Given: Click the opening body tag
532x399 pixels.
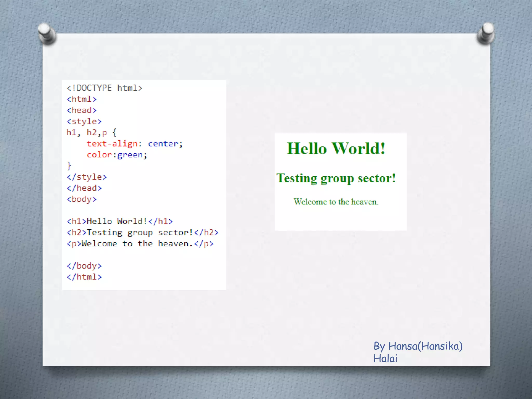Looking at the screenshot, I should pyautogui.click(x=82, y=199).
